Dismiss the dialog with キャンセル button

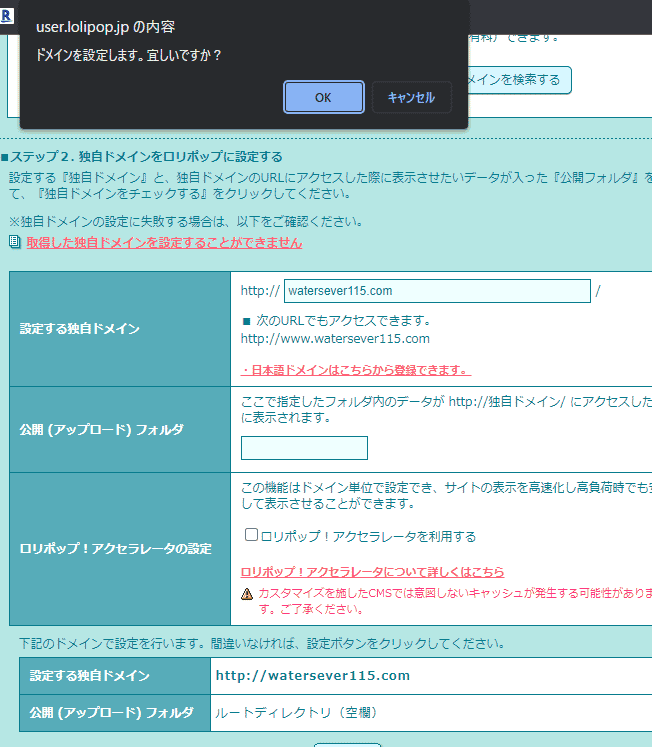click(411, 97)
